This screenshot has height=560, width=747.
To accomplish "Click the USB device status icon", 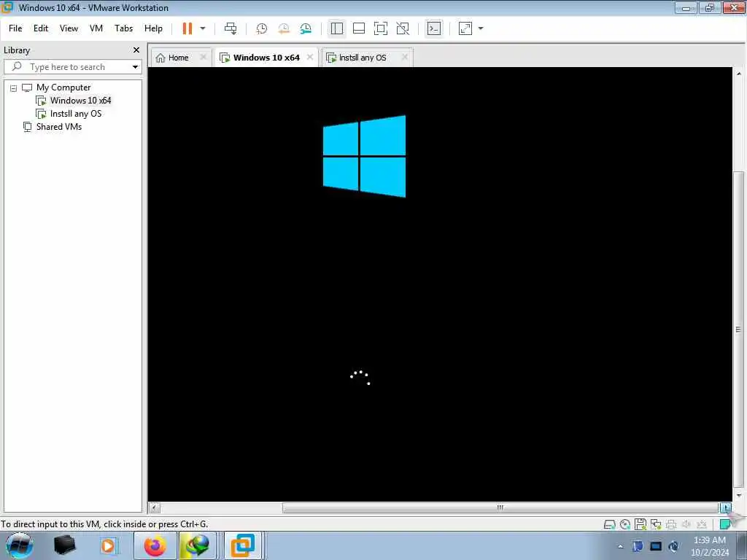I will (x=702, y=525).
